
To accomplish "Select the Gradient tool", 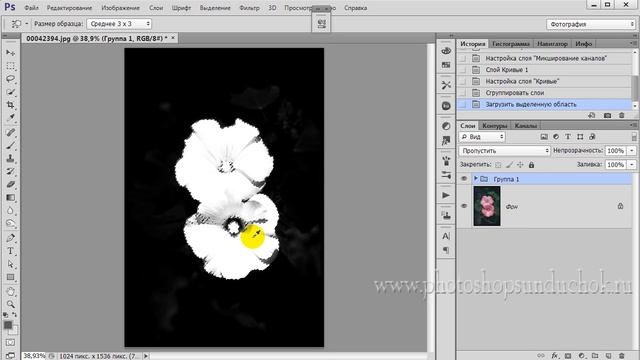I will (11, 198).
